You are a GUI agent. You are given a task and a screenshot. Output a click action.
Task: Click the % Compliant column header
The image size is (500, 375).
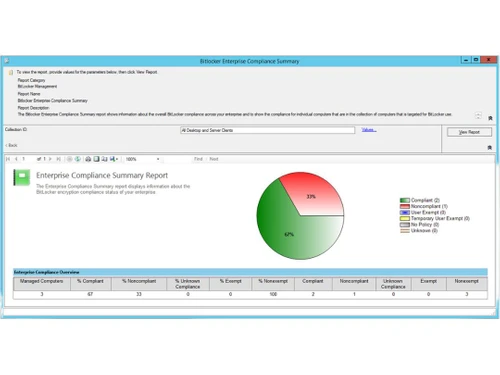[x=90, y=284]
